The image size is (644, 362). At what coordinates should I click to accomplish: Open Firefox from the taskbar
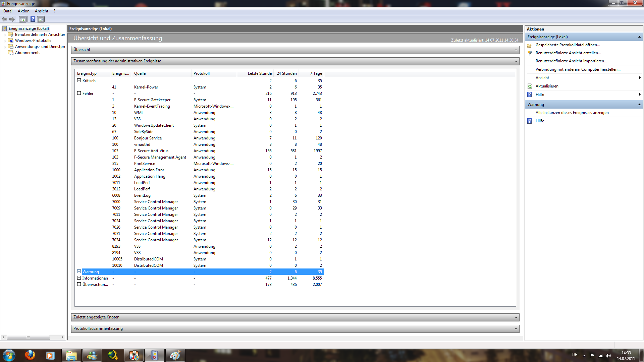point(30,355)
